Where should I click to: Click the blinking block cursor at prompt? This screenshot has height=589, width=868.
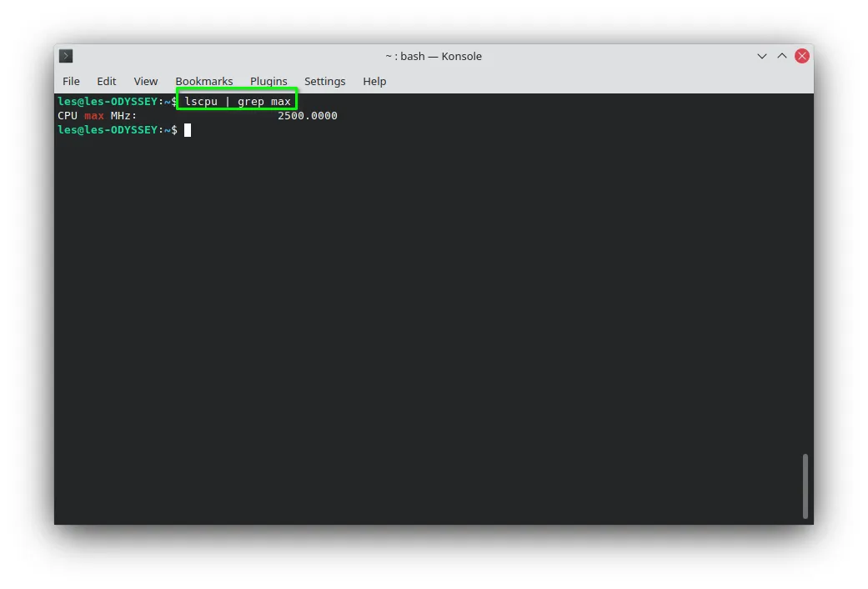(x=188, y=130)
